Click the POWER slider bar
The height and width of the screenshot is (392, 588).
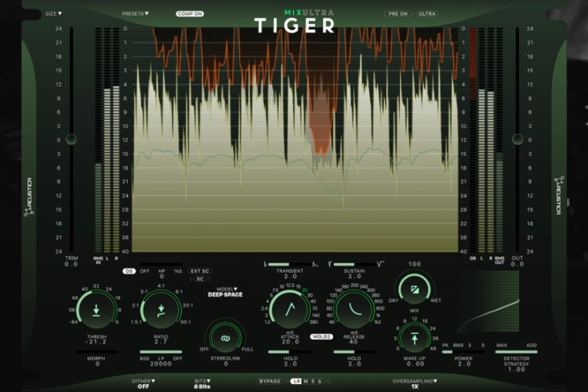point(463,352)
